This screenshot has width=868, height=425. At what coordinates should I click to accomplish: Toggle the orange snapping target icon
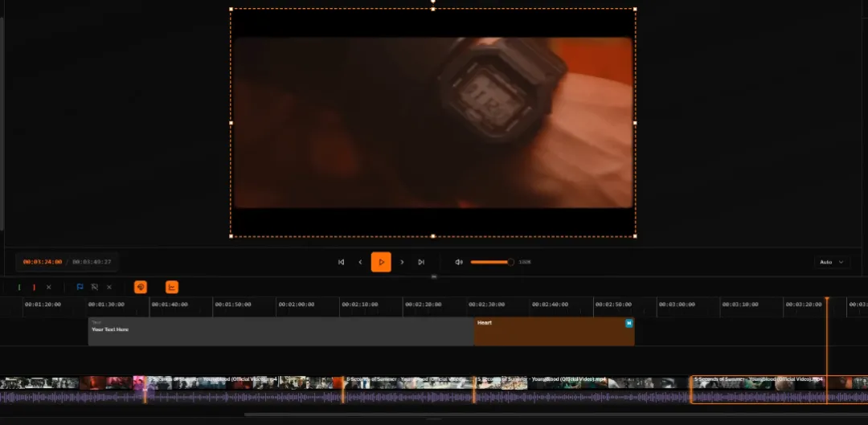pyautogui.click(x=141, y=287)
